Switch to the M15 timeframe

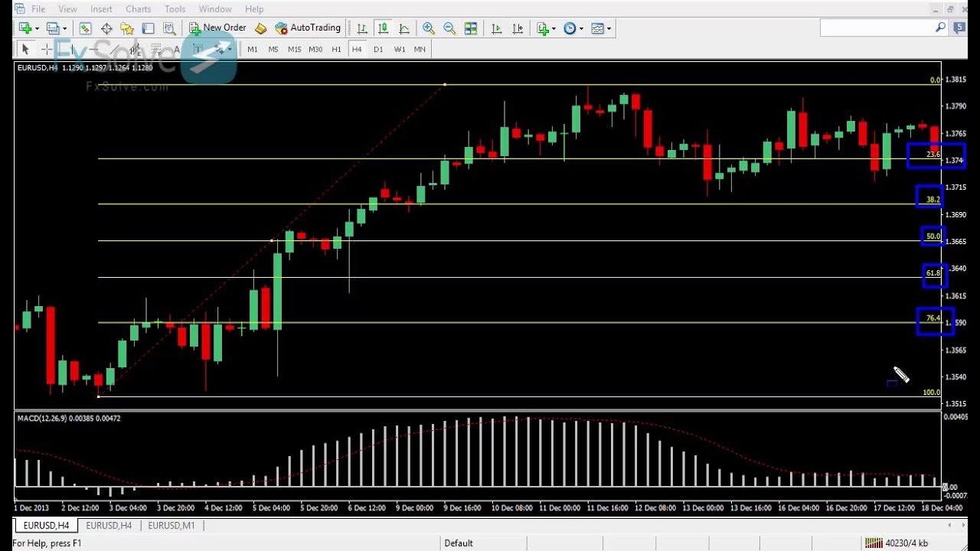click(x=295, y=49)
